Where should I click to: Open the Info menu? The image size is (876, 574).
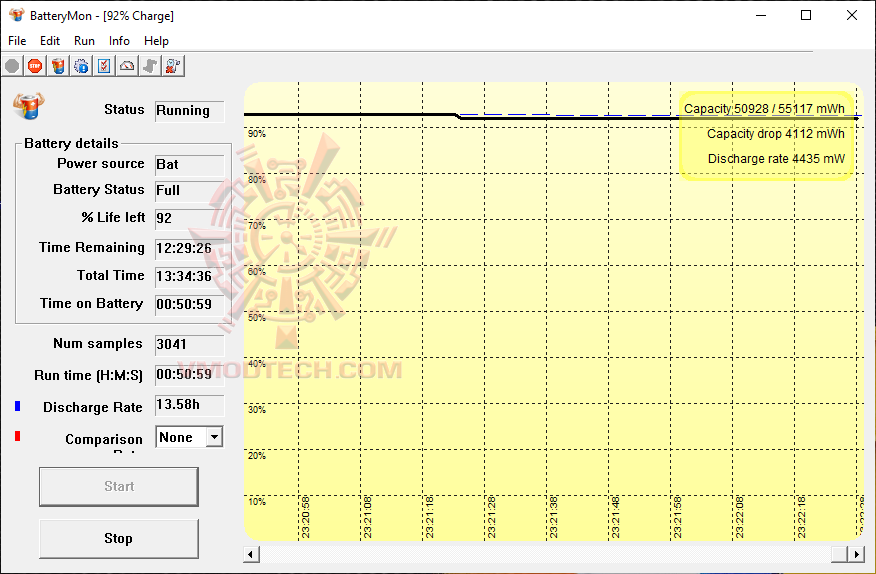(119, 41)
